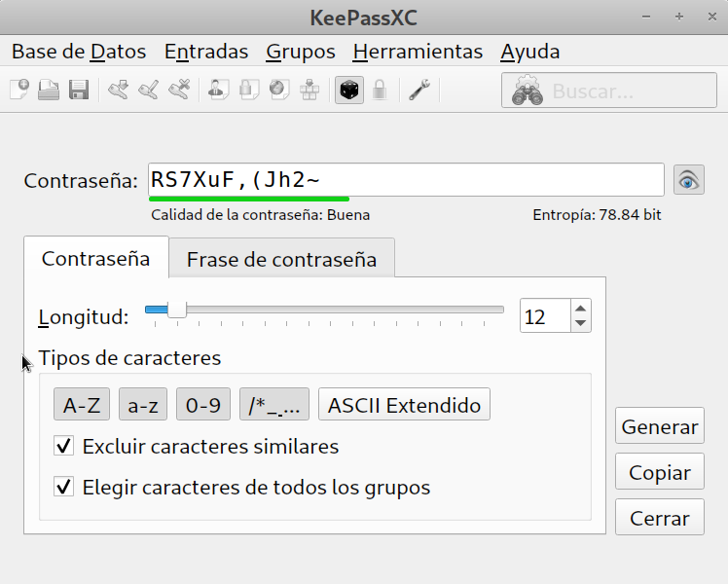Click the length value field showing 12
The height and width of the screenshot is (584, 728).
coord(546,315)
